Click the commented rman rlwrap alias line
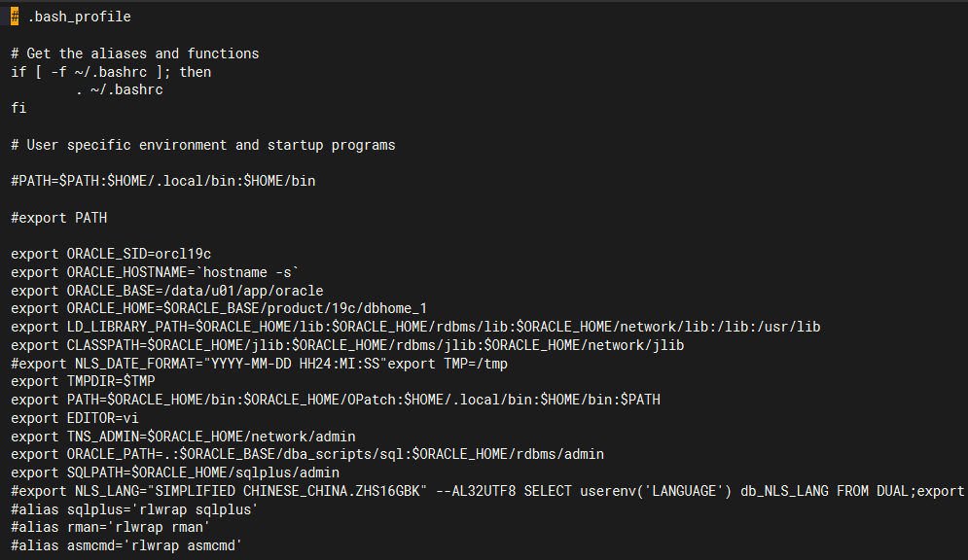The height and width of the screenshot is (560, 968). 115,527
